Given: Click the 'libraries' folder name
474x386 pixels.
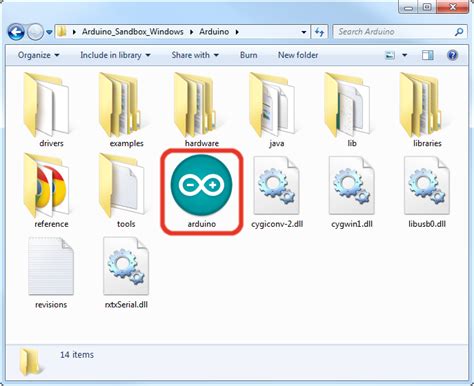Looking at the screenshot, I should 427,143.
